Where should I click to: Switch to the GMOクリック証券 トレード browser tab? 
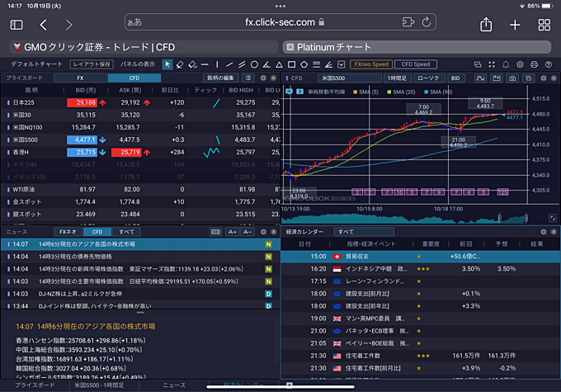point(144,47)
